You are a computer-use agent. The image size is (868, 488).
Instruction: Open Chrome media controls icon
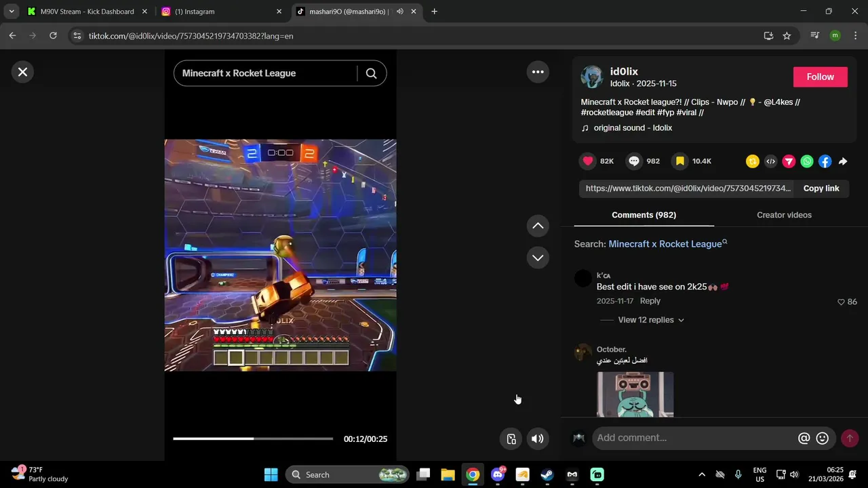(814, 36)
